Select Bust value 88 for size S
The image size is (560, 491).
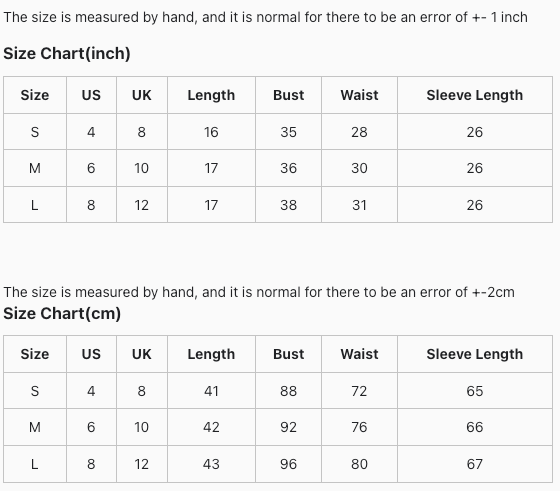point(289,391)
